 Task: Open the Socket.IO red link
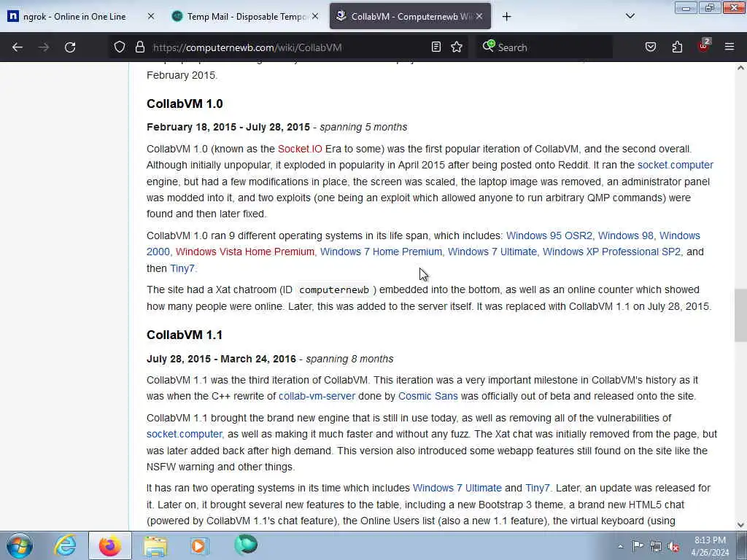pos(300,149)
